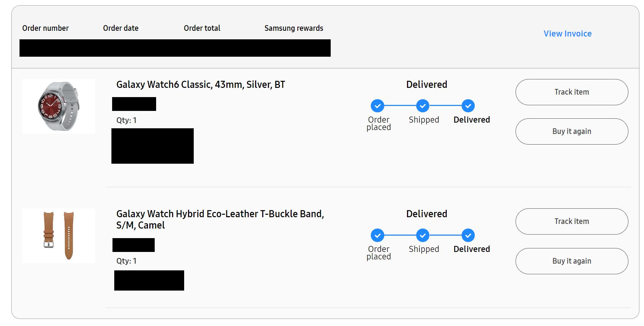
Task: Open the View Invoice link
Action: [x=567, y=34]
